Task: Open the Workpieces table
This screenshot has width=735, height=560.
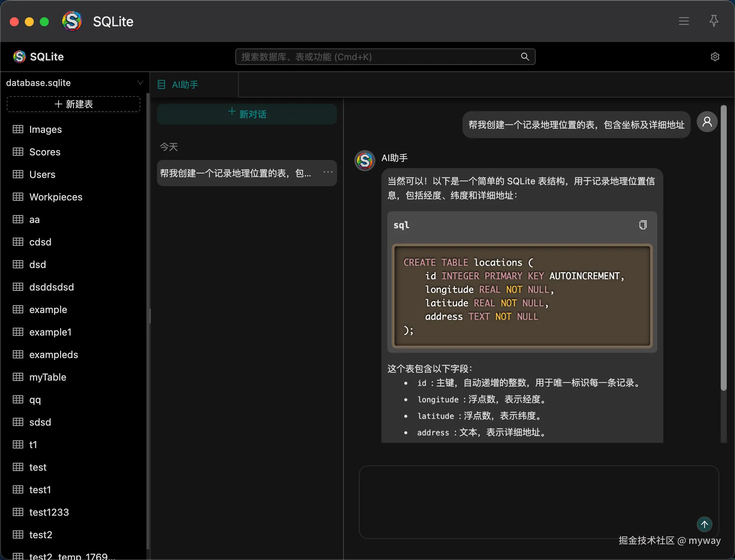Action: pos(56,197)
